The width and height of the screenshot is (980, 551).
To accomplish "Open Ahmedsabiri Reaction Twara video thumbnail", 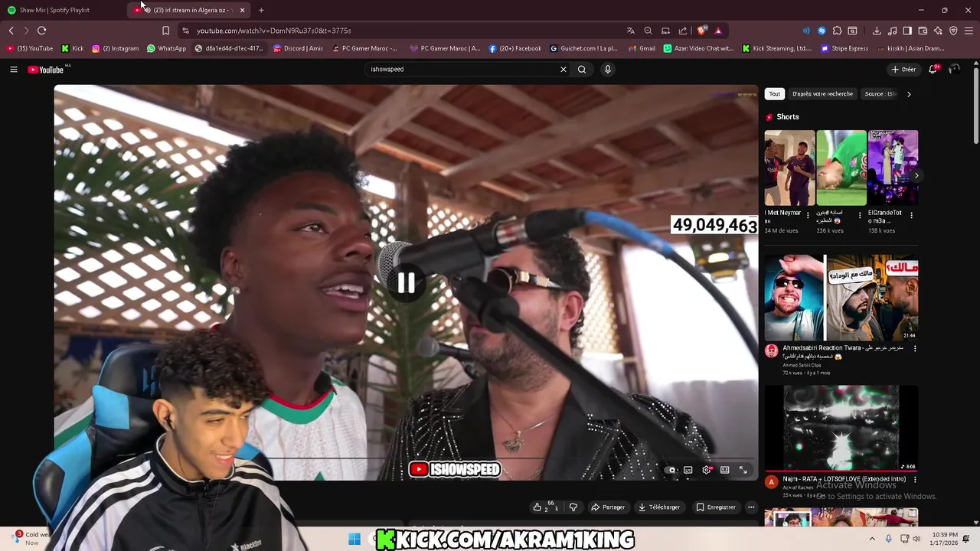I will (x=841, y=298).
